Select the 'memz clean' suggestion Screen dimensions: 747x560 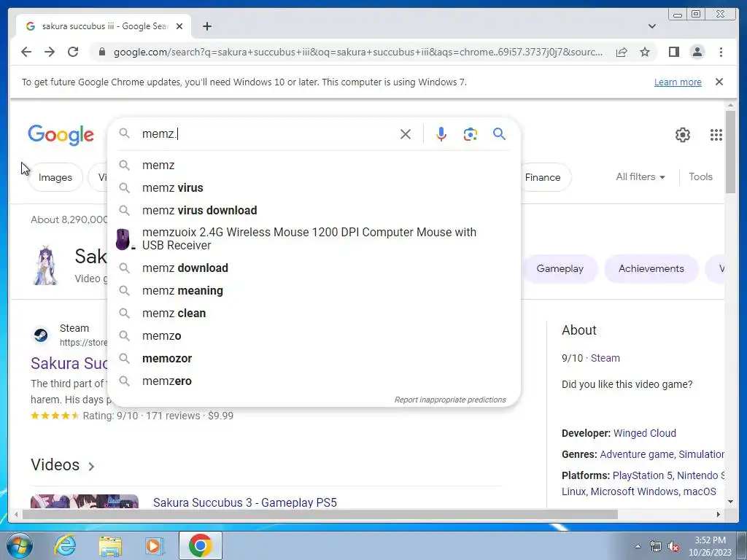[x=314, y=314]
